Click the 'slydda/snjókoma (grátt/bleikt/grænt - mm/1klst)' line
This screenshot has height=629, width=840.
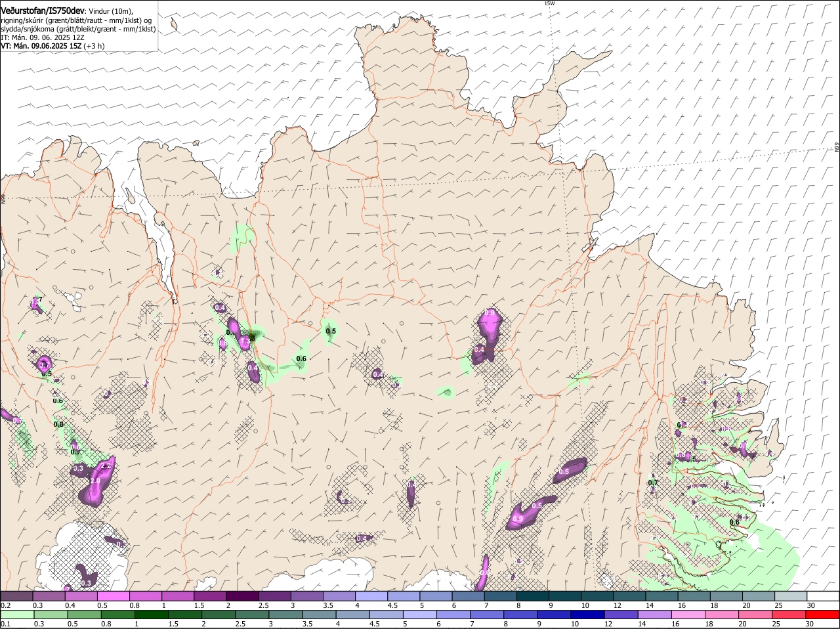click(78, 29)
